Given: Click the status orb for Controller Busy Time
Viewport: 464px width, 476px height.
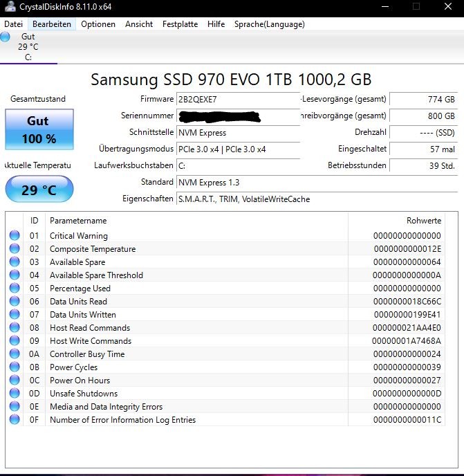Looking at the screenshot, I should click(x=15, y=354).
